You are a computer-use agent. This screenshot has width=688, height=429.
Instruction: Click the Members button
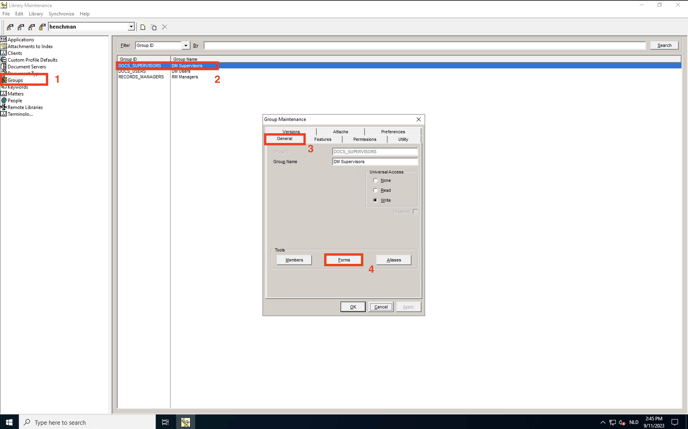294,260
